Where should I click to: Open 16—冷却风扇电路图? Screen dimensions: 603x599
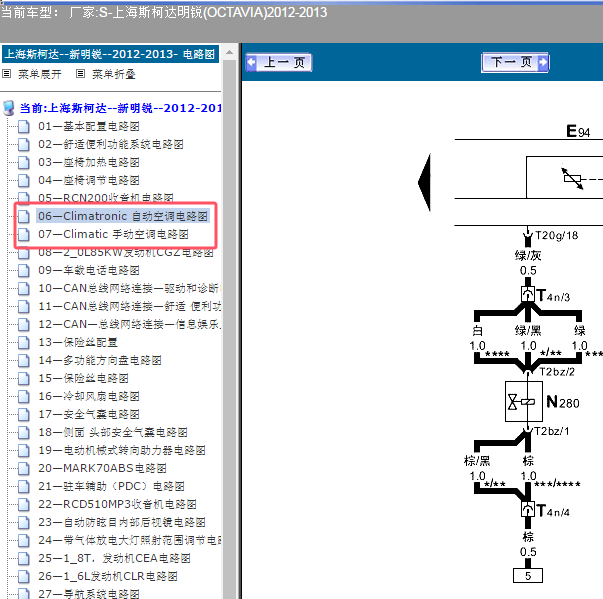point(88,396)
